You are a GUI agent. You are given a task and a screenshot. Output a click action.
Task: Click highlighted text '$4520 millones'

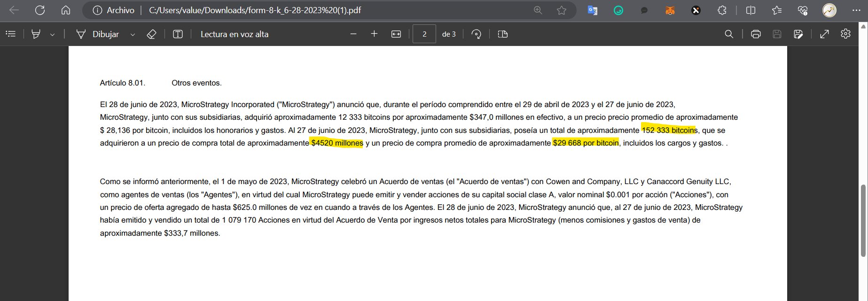pos(337,143)
